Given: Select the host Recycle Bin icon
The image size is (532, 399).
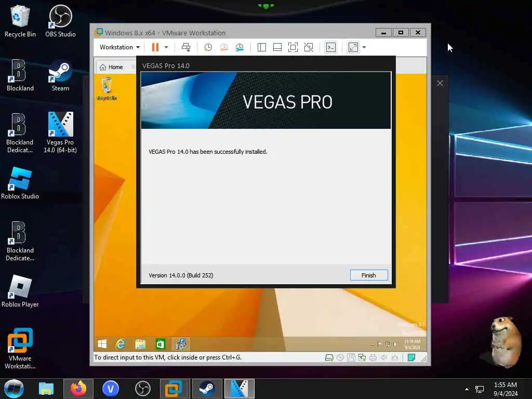Looking at the screenshot, I should pos(20,21).
